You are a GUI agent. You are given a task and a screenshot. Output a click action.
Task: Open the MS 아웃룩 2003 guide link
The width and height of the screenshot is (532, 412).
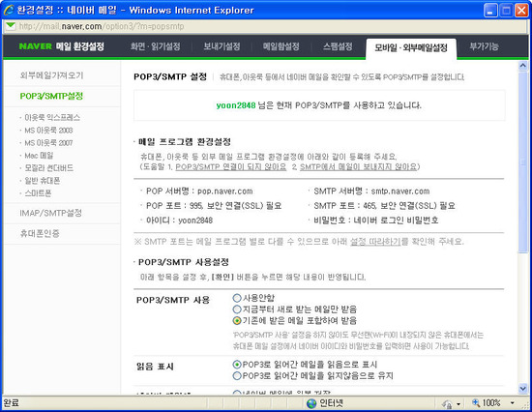pos(48,131)
